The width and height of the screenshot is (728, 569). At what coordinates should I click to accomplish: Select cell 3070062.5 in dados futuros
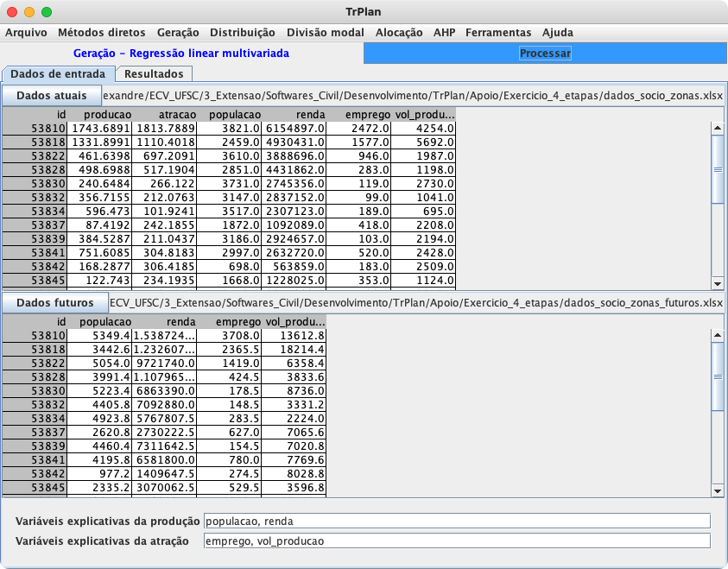164,487
